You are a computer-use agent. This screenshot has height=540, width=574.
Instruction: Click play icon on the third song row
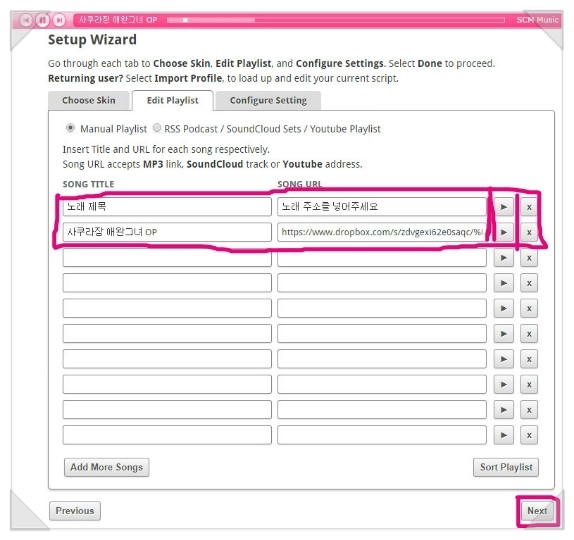click(x=504, y=258)
